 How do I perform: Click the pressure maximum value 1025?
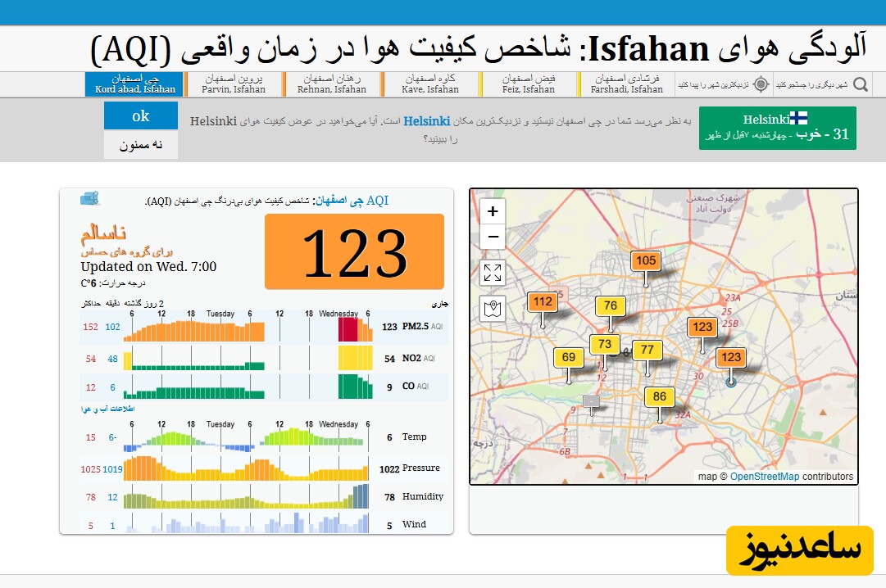coord(90,469)
